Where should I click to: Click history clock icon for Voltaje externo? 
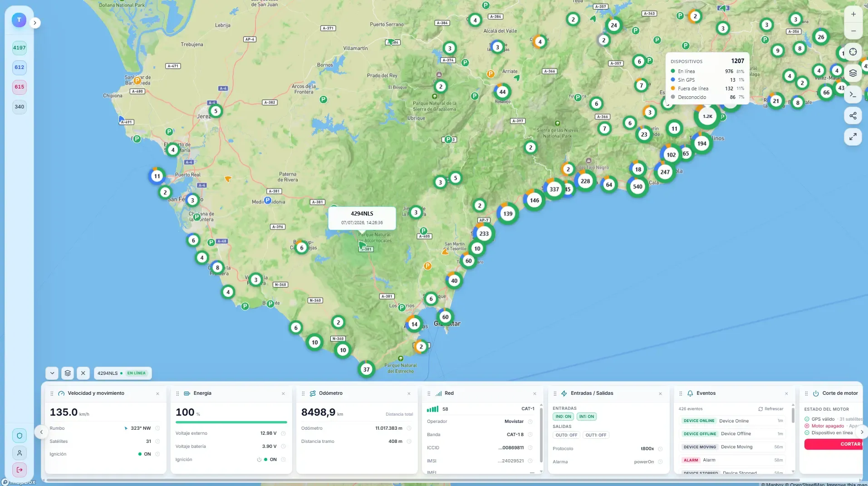283,433
